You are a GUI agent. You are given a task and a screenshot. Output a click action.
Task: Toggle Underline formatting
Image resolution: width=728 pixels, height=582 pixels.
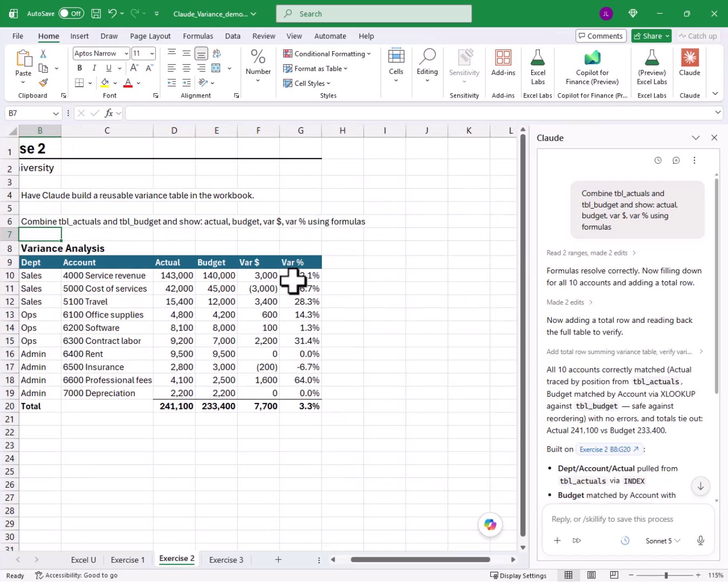point(108,68)
